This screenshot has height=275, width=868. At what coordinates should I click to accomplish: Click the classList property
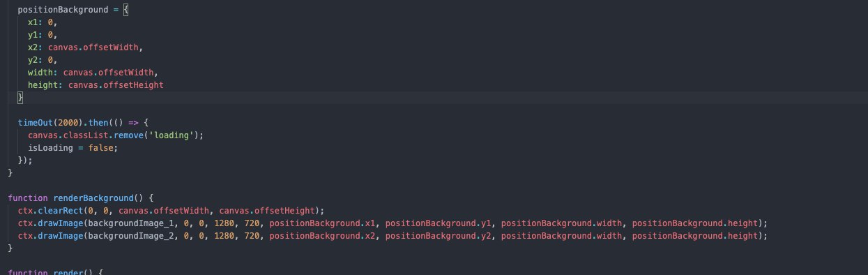coord(86,135)
